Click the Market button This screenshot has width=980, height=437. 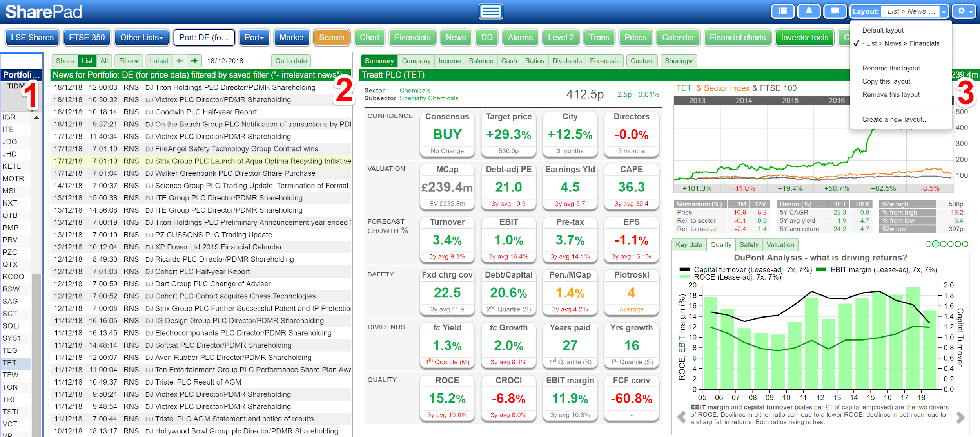point(292,38)
